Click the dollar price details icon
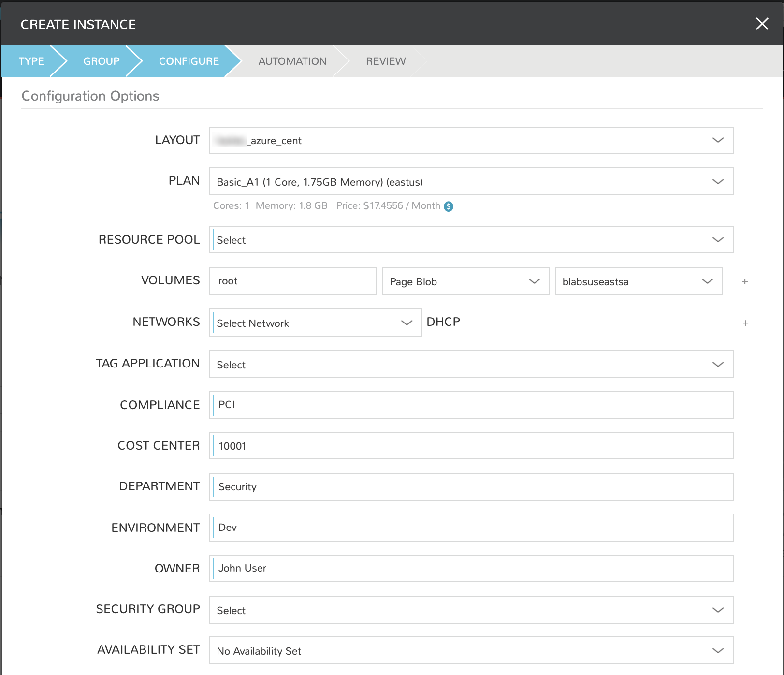This screenshot has height=675, width=784. tap(449, 205)
